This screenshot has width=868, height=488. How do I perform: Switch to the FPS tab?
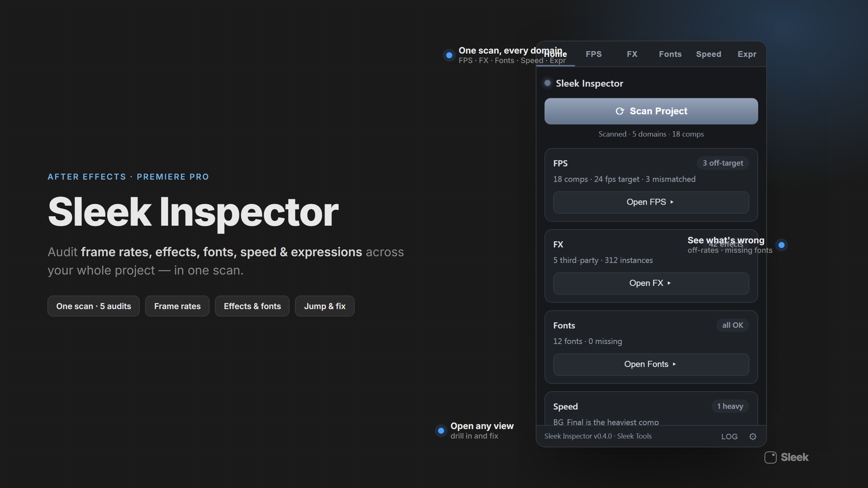pos(594,54)
